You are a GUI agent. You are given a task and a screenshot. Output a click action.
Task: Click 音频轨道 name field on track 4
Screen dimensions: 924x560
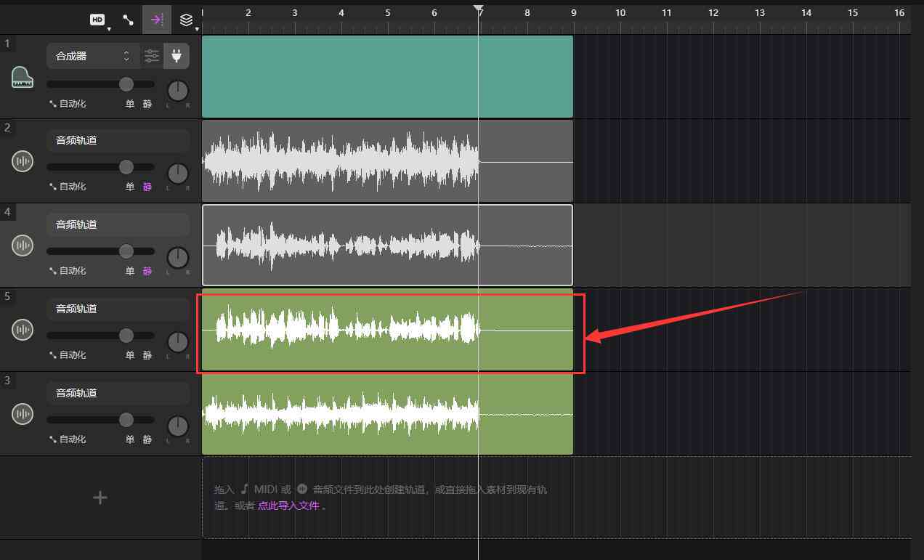pos(118,224)
